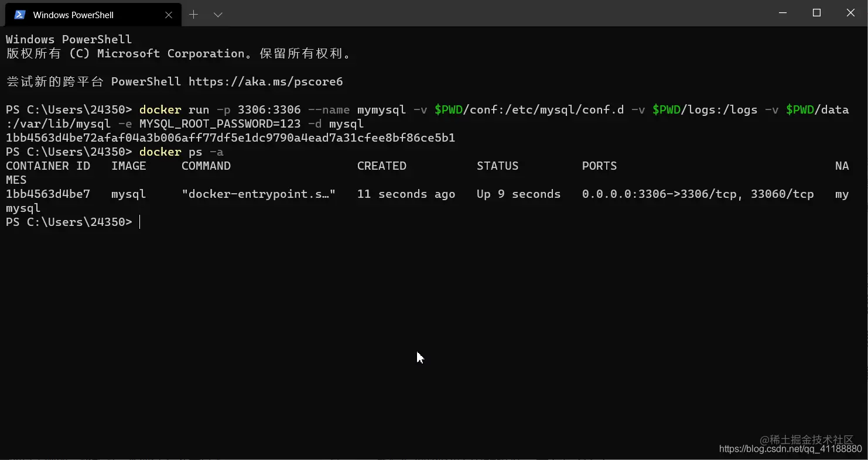
Task: Click the container ID 1bb4563d4be7
Action: 48,194
